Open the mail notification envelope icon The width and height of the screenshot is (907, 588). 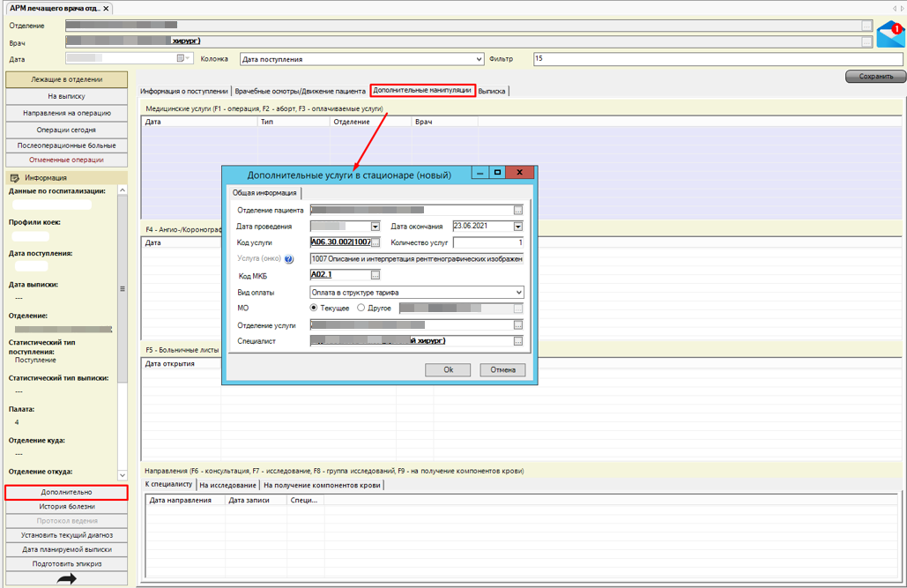point(891,34)
